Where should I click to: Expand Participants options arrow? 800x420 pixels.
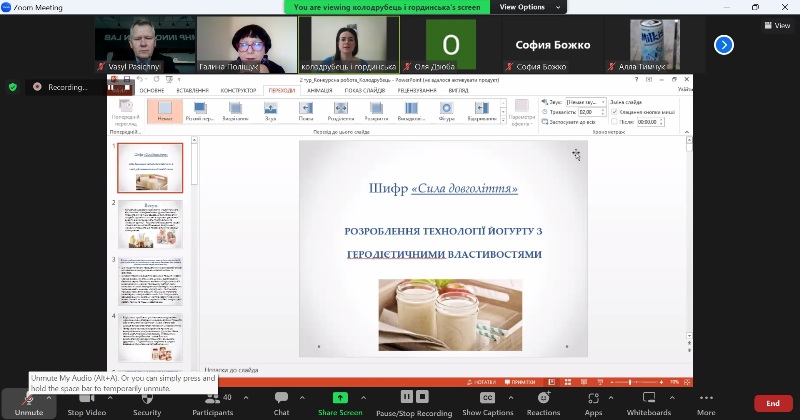[246, 398]
